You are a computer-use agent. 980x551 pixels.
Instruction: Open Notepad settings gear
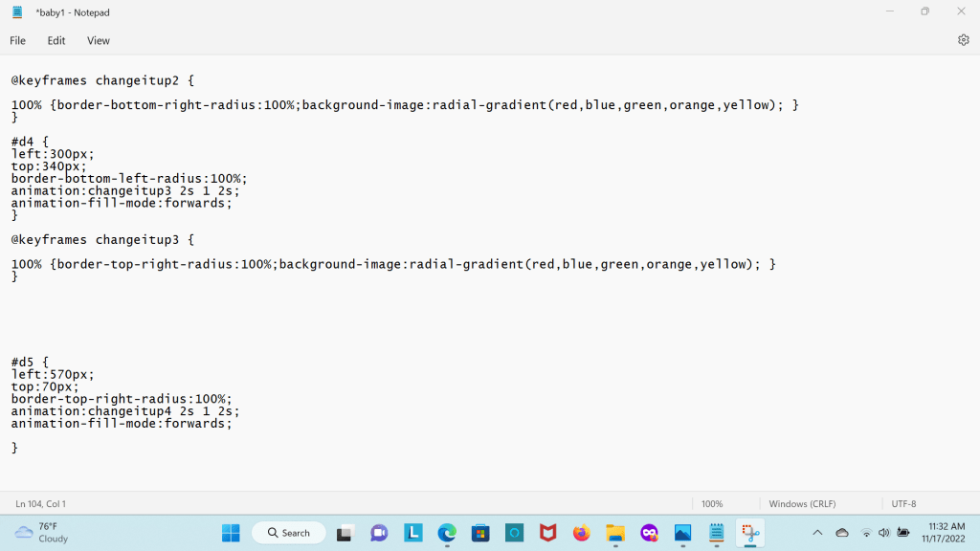pyautogui.click(x=963, y=40)
